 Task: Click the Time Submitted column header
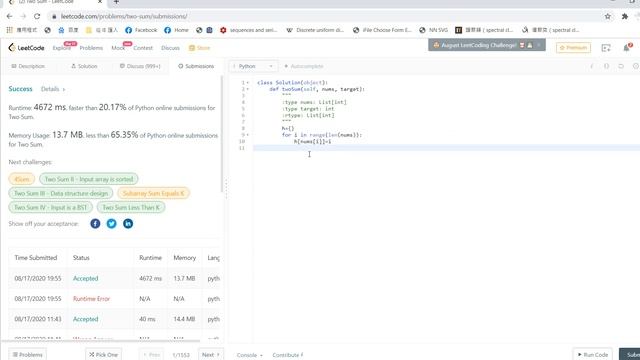pyautogui.click(x=36, y=258)
